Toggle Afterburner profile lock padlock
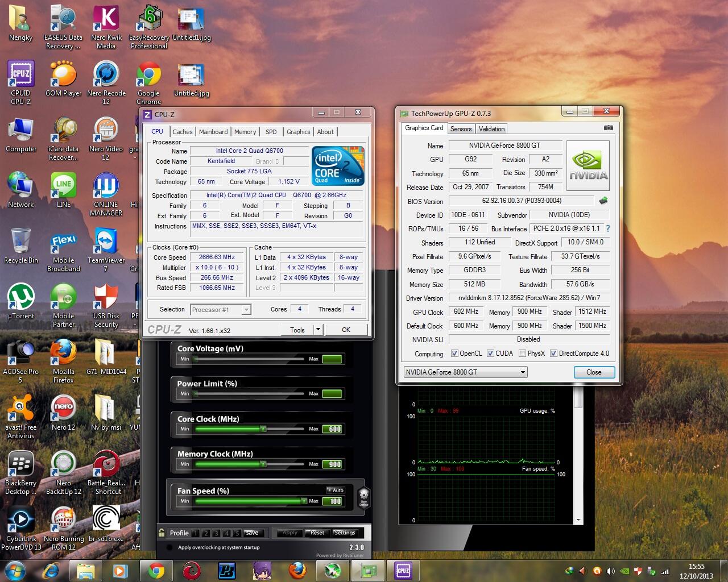728x582 pixels. coord(162,533)
